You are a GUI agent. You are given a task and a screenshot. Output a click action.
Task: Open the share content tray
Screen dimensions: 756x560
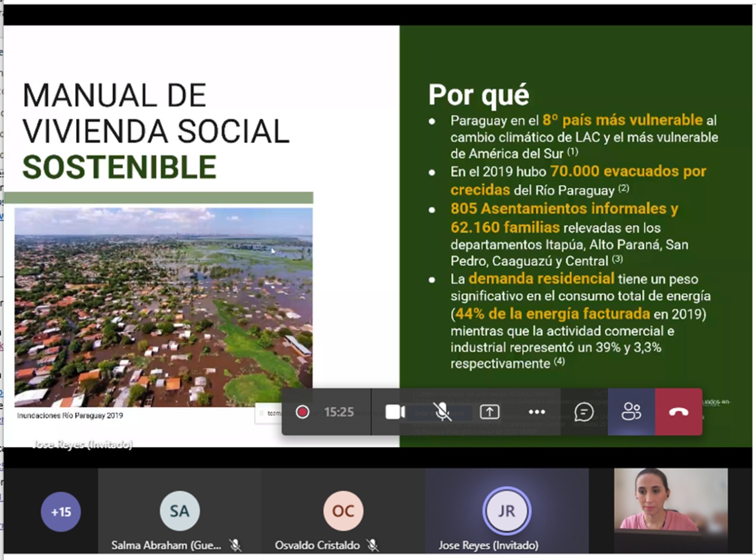(x=490, y=412)
